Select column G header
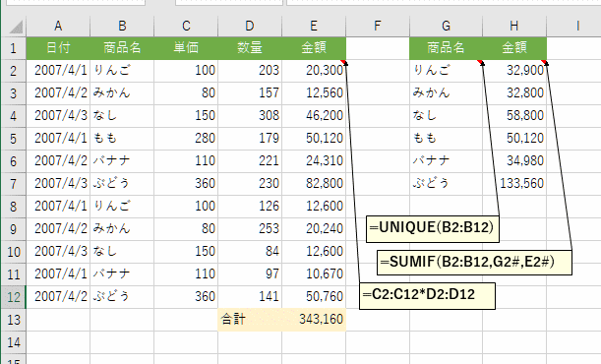This screenshot has height=364, width=601. coord(447,26)
